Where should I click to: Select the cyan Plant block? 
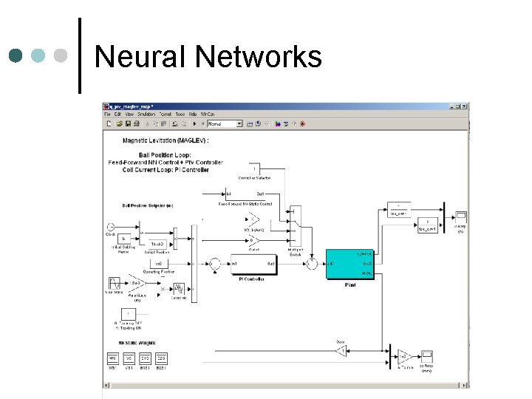349,264
